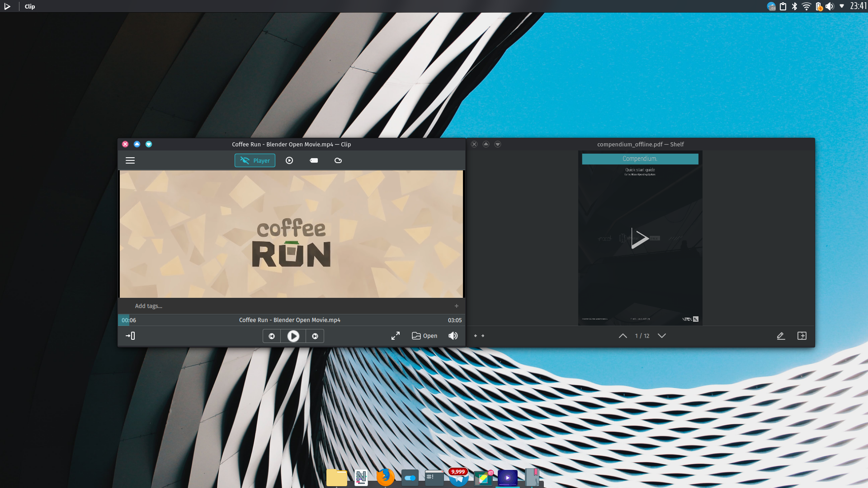The height and width of the screenshot is (488, 868).
Task: Click the add-page plus icon in Shelf
Action: 802,336
